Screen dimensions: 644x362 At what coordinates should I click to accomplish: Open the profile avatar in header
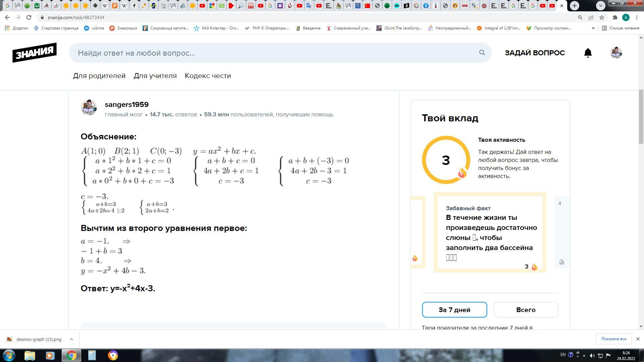(616, 53)
